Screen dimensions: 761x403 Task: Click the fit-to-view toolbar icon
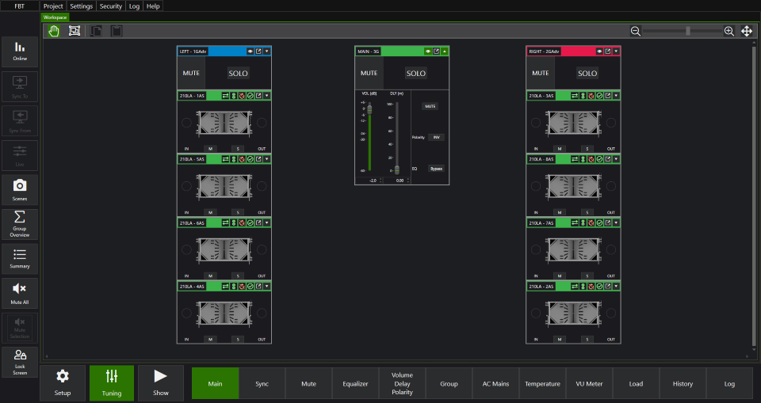coord(74,31)
